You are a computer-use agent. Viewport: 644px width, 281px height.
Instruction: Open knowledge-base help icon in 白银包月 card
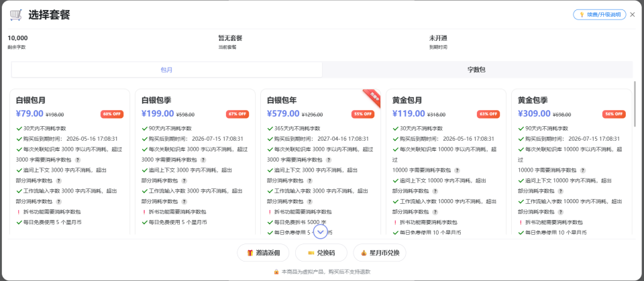(78, 160)
